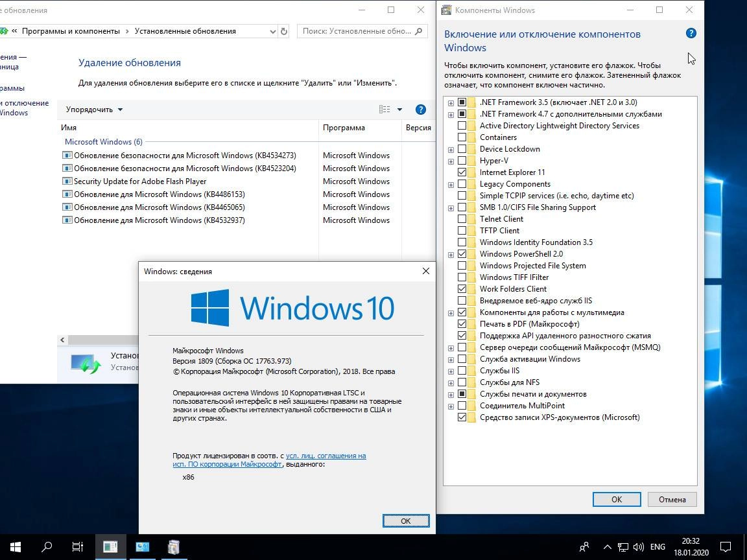Select update KB4486153 row

click(x=154, y=194)
